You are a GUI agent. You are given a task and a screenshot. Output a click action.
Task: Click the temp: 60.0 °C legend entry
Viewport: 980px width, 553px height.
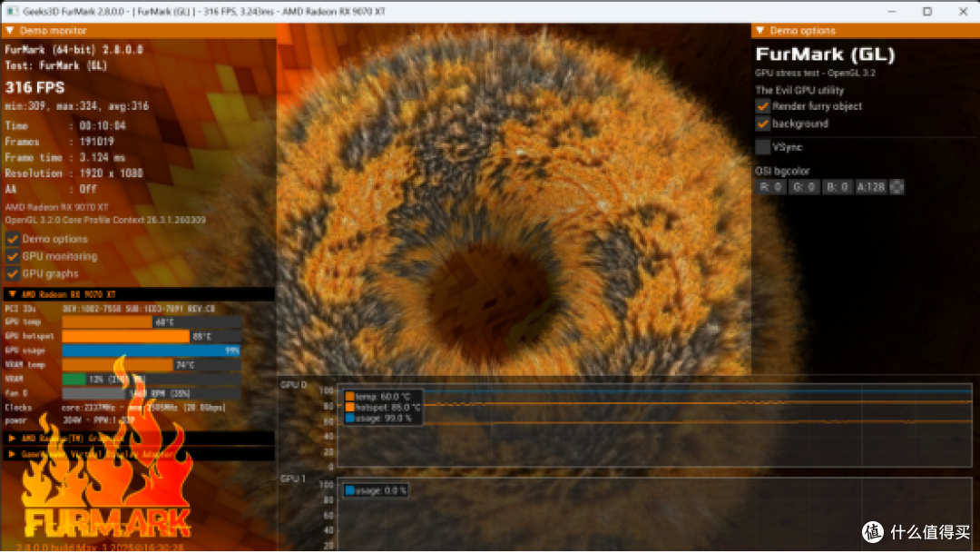pyautogui.click(x=378, y=397)
